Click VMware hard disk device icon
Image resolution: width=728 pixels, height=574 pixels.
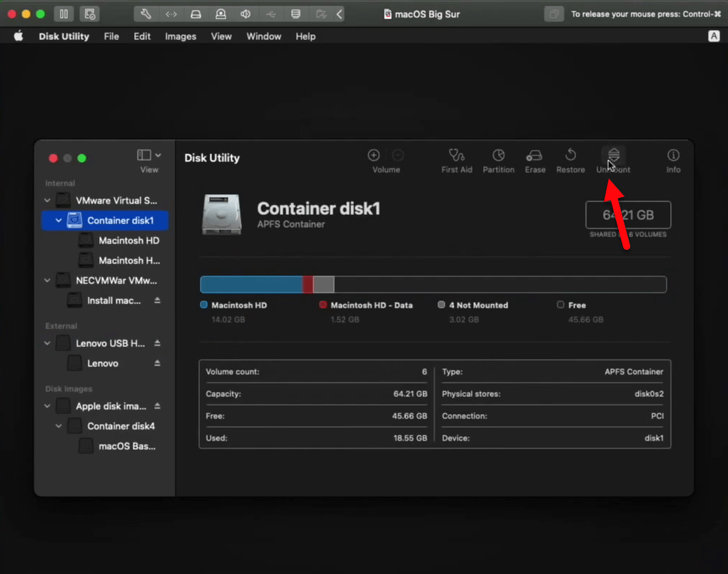pyautogui.click(x=196, y=14)
